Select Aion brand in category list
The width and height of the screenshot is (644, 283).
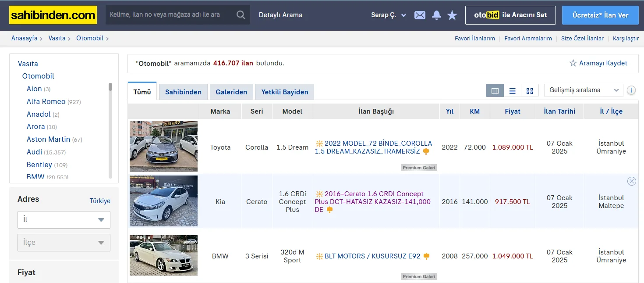(34, 89)
